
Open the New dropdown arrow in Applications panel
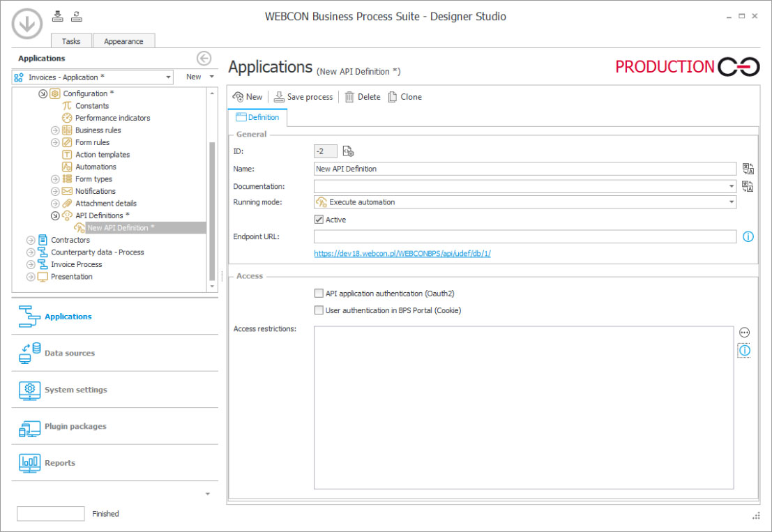[212, 77]
